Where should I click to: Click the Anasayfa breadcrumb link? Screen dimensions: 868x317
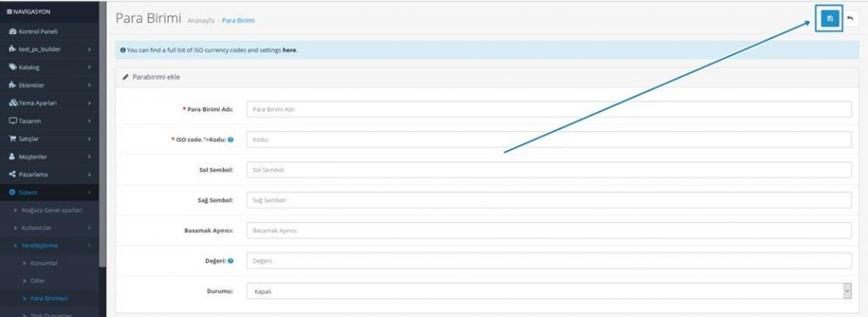click(x=201, y=20)
